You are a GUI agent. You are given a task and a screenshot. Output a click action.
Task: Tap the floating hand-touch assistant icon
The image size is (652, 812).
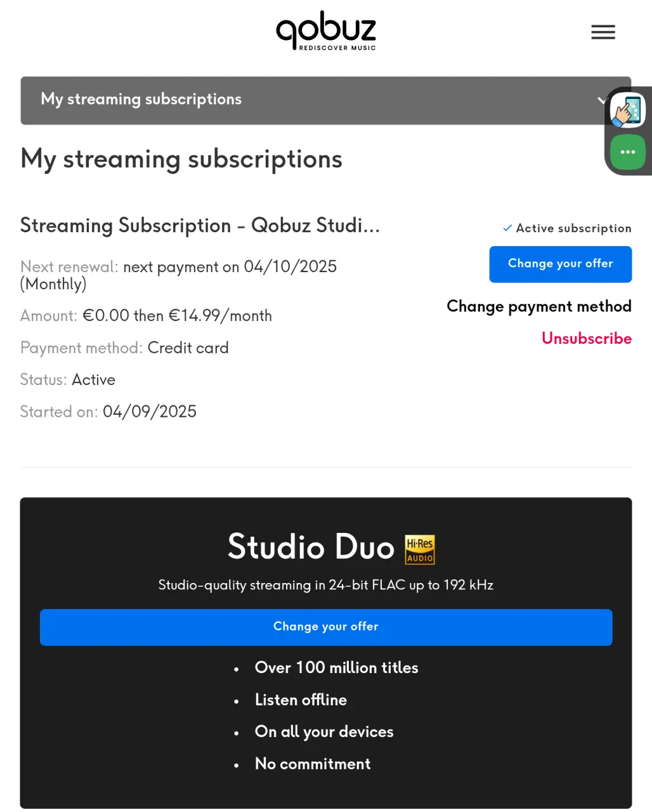628,110
